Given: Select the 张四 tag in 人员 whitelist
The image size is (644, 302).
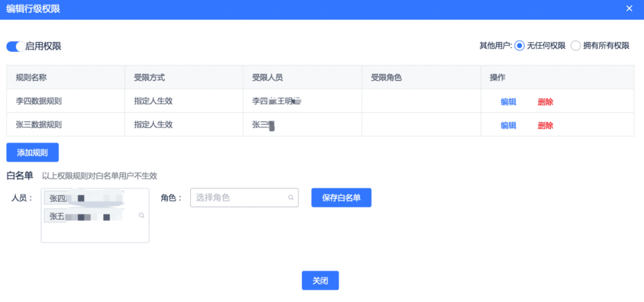Looking at the screenshot, I should tap(84, 198).
